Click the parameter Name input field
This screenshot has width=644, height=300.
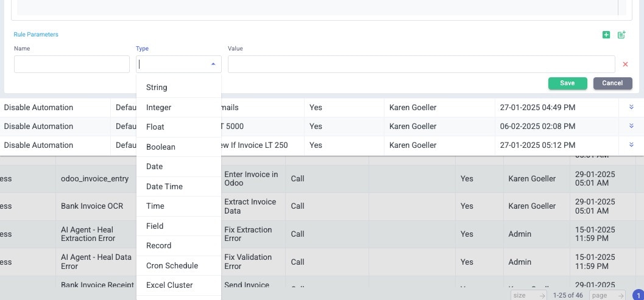click(x=72, y=65)
